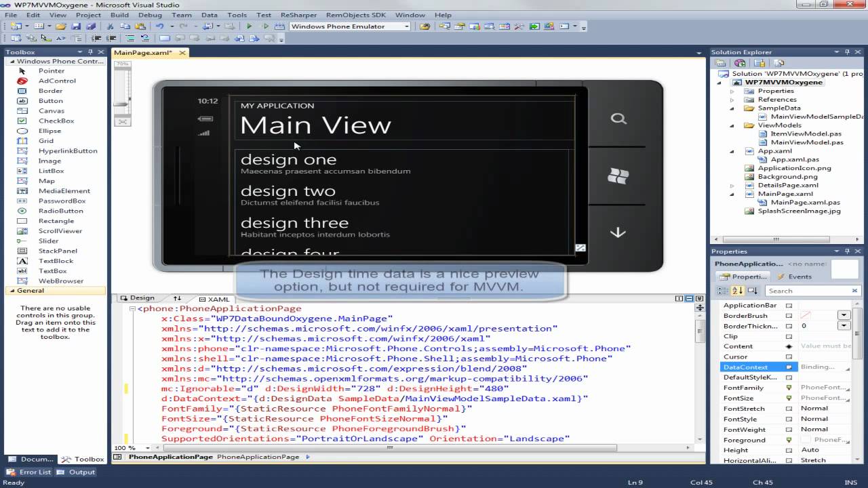The image size is (868, 488).
Task: Click the Cut scissors icon
Action: click(111, 26)
